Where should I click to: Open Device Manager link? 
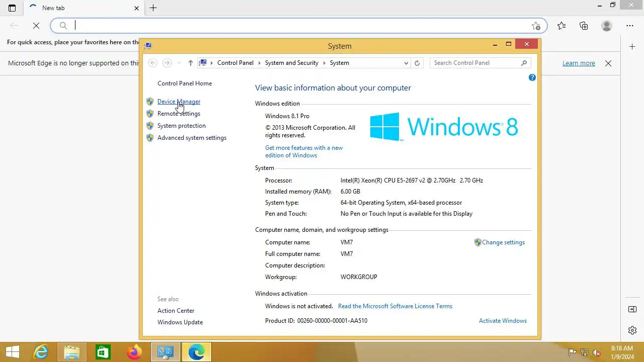click(179, 102)
